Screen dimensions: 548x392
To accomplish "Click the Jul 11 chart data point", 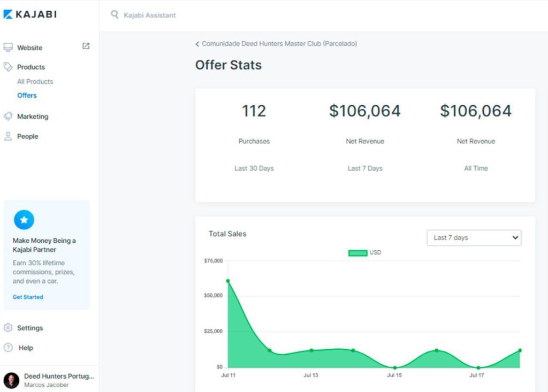I will coord(228,281).
